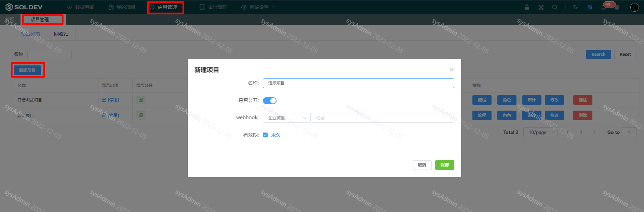This screenshot has width=644, height=212.
Task: Click the SQLDEV logo icon
Action: (9, 7)
